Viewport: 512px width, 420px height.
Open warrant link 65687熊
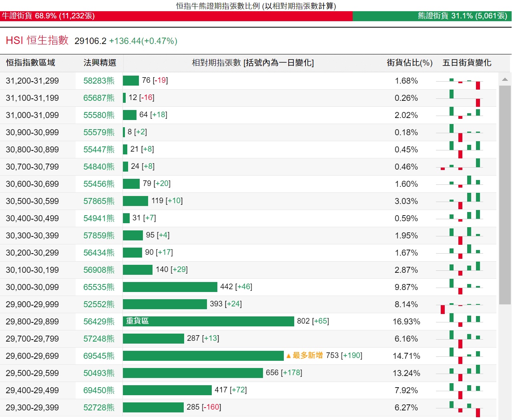(99, 98)
